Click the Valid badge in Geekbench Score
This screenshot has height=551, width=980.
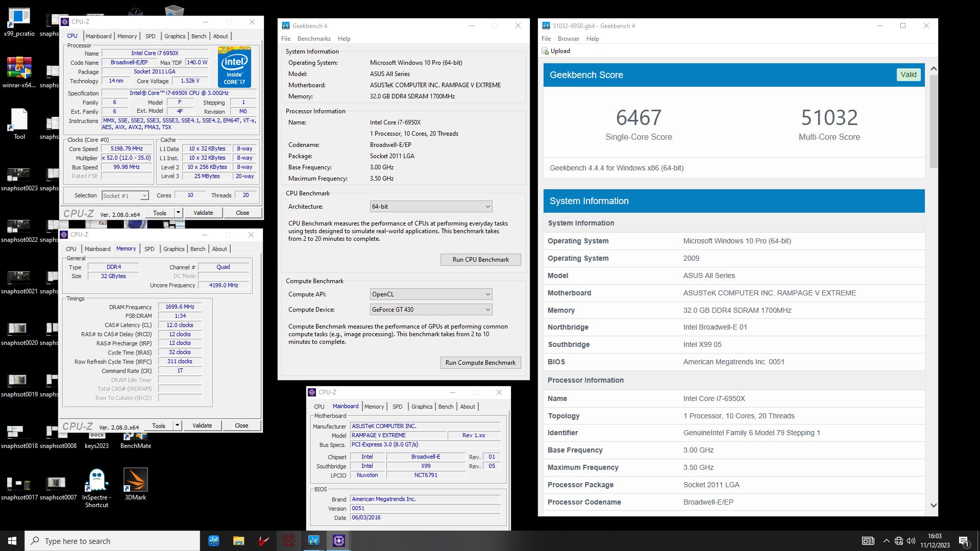coord(908,74)
